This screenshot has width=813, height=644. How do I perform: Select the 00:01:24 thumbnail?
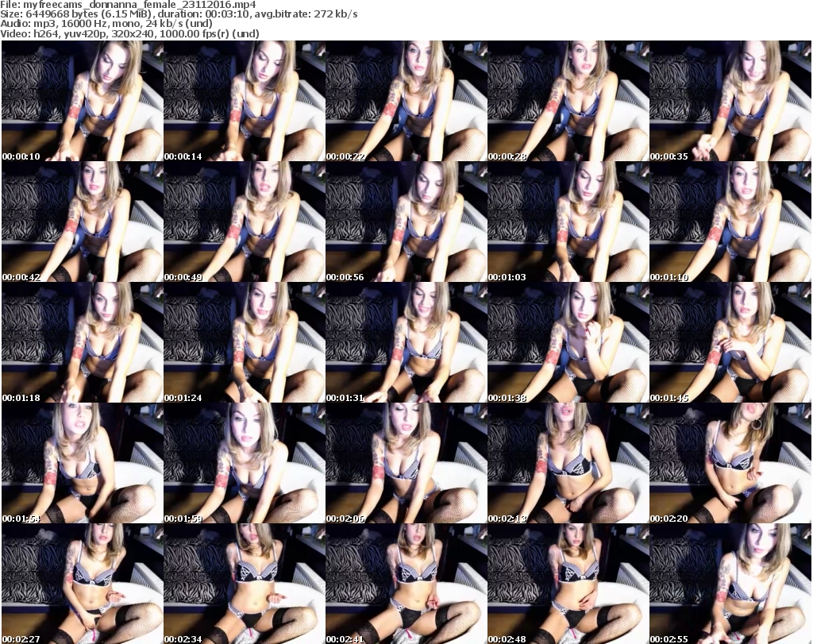pyautogui.click(x=245, y=343)
